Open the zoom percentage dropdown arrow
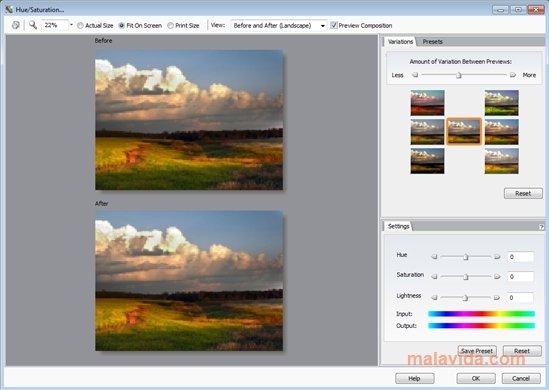 tap(71, 25)
